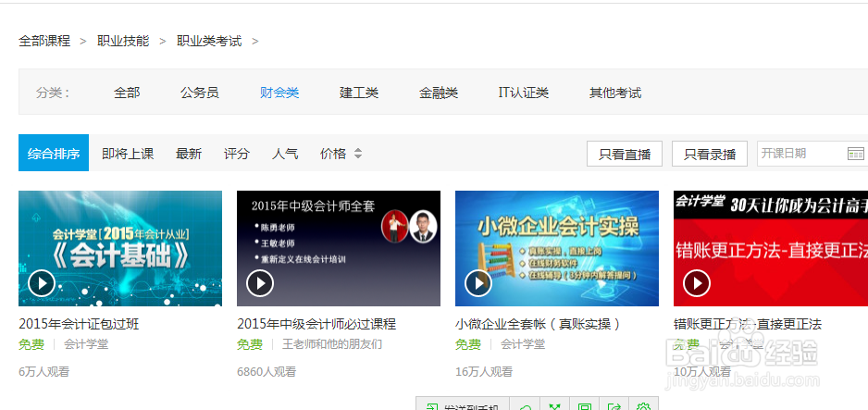Click the 分类： label
The height and width of the screenshot is (410, 868).
click(x=53, y=93)
